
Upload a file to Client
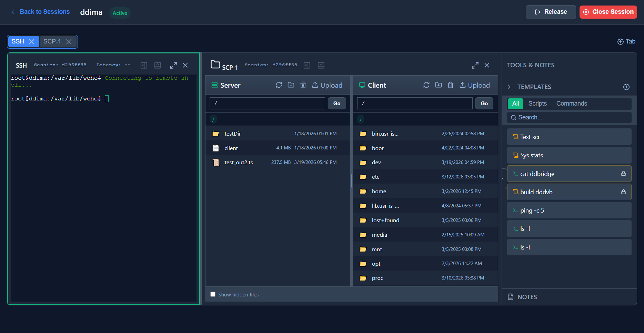[x=475, y=85]
